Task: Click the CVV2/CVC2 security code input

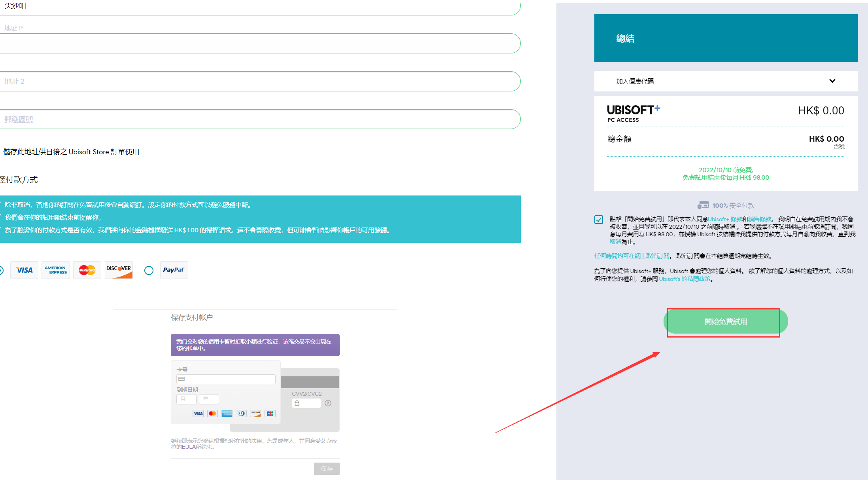Action: (306, 403)
